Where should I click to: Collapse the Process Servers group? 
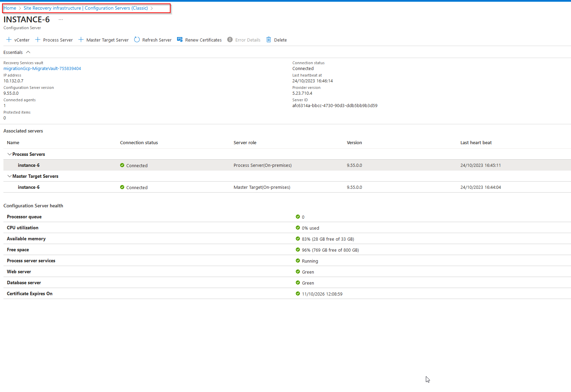point(10,154)
